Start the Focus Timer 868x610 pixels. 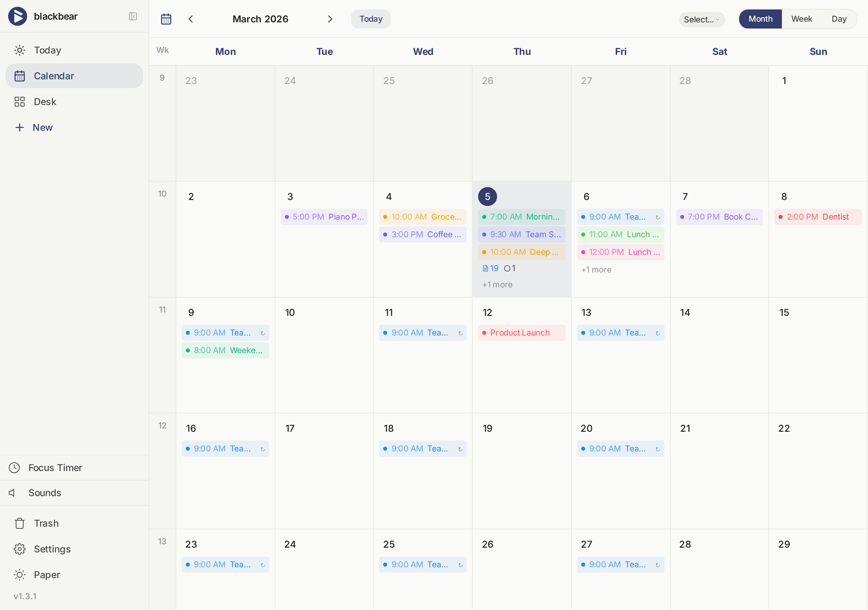[x=55, y=468]
